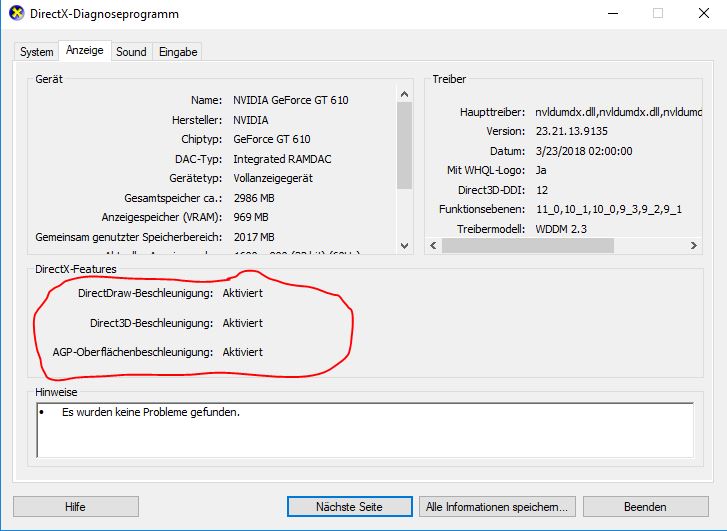727x531 pixels.
Task: Select the Anzeige tab
Action: 84,50
